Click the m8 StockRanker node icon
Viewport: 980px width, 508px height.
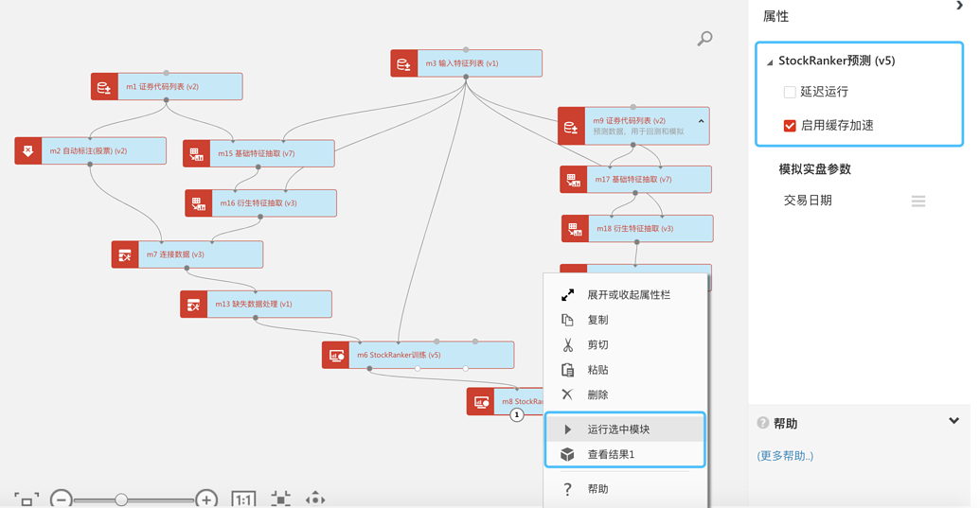tap(480, 402)
